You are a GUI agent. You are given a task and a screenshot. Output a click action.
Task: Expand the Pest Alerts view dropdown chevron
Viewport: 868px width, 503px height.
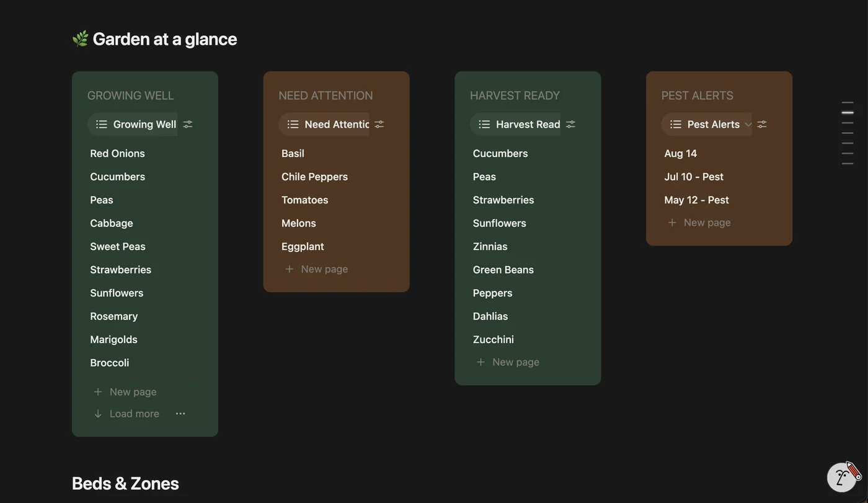[x=748, y=125]
